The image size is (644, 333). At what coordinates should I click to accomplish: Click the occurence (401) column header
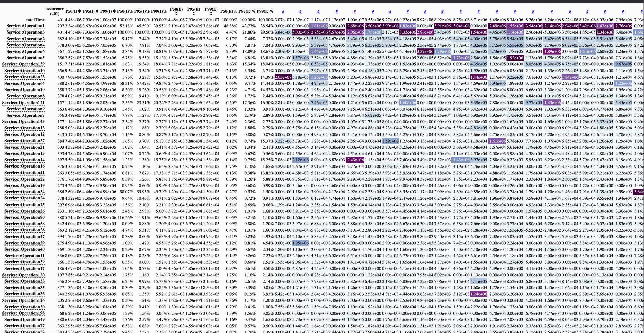pyautogui.click(x=55, y=11)
